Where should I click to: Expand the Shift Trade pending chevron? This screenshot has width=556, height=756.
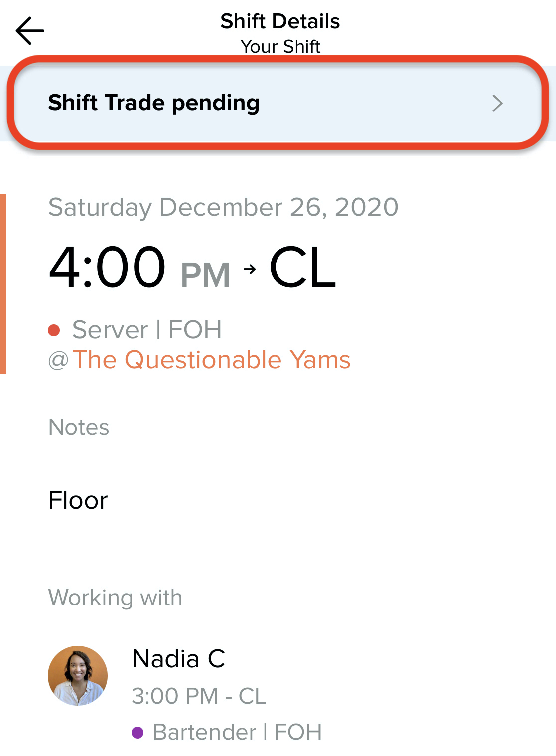(x=497, y=103)
